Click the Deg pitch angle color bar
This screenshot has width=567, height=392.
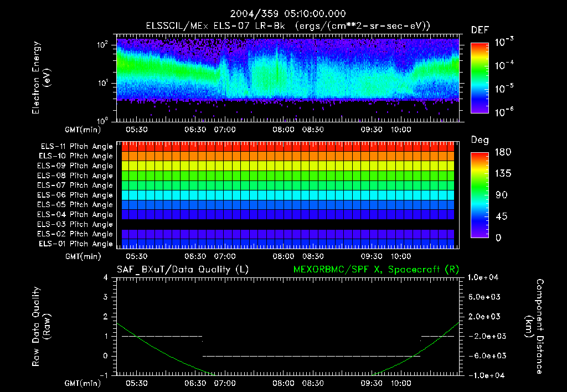(x=479, y=195)
